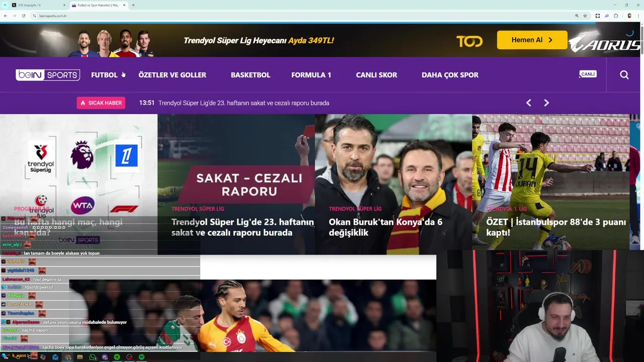Open the CANLI SKOR page
Viewport: 644px width, 362px height.
click(x=376, y=75)
